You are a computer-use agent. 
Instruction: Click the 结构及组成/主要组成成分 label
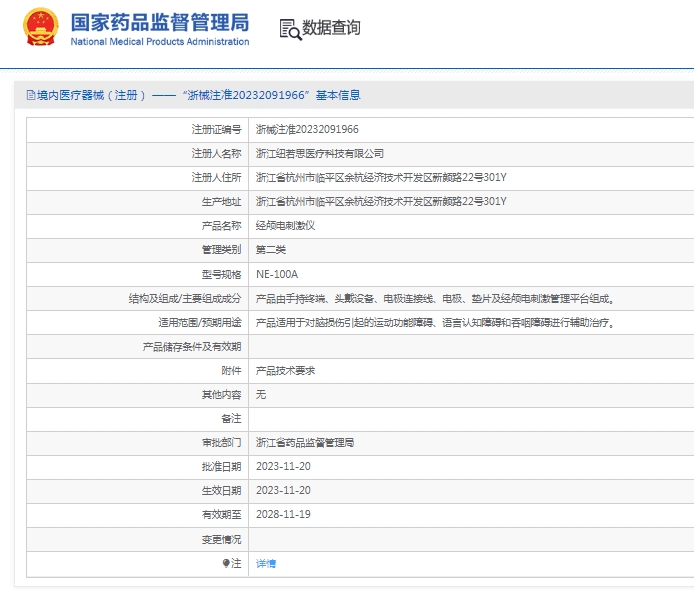click(x=185, y=299)
